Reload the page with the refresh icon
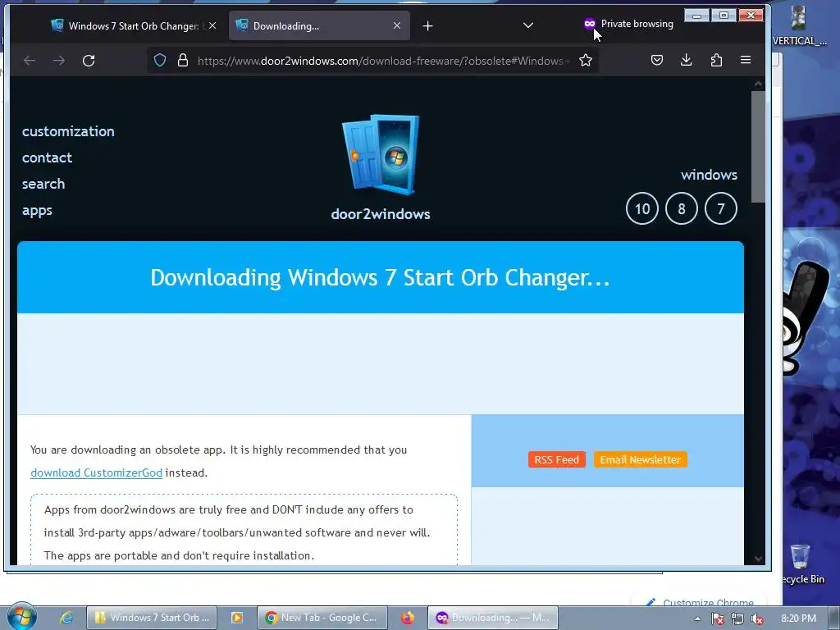The image size is (840, 630). [89, 61]
